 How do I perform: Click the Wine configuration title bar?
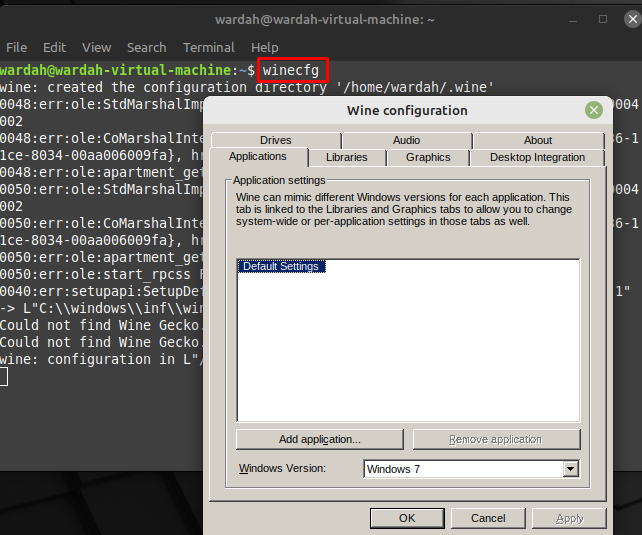point(407,111)
